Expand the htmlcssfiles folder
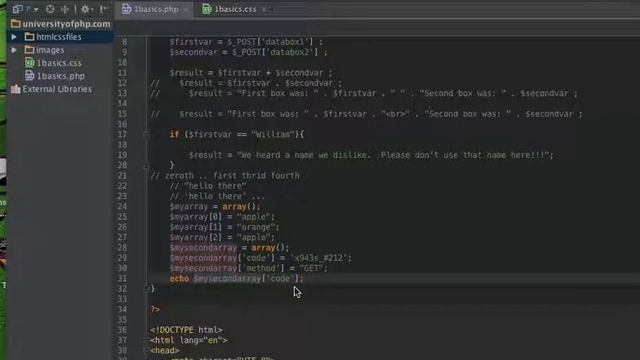Image resolution: width=640 pixels, height=360 pixels. (14, 37)
